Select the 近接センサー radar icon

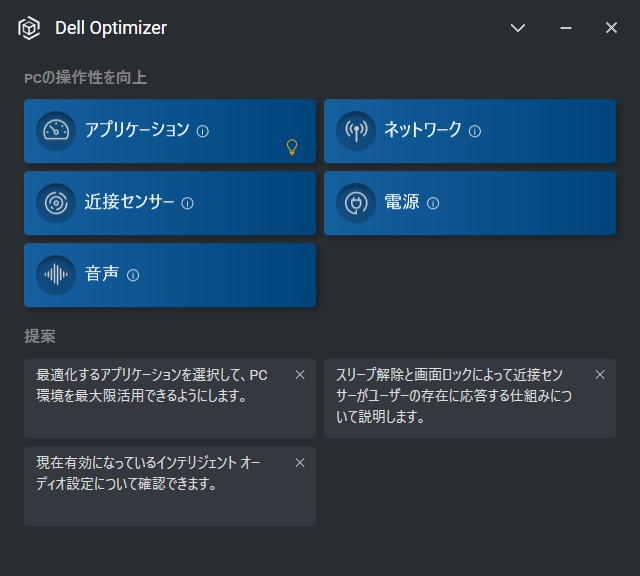tap(56, 203)
